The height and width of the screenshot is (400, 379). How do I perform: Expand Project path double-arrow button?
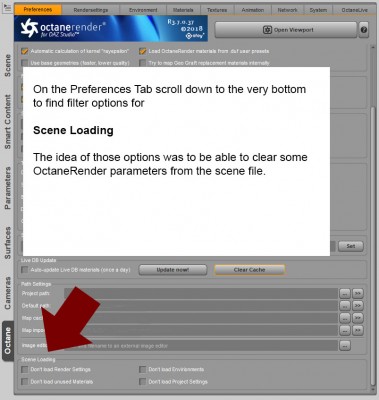coord(358,293)
